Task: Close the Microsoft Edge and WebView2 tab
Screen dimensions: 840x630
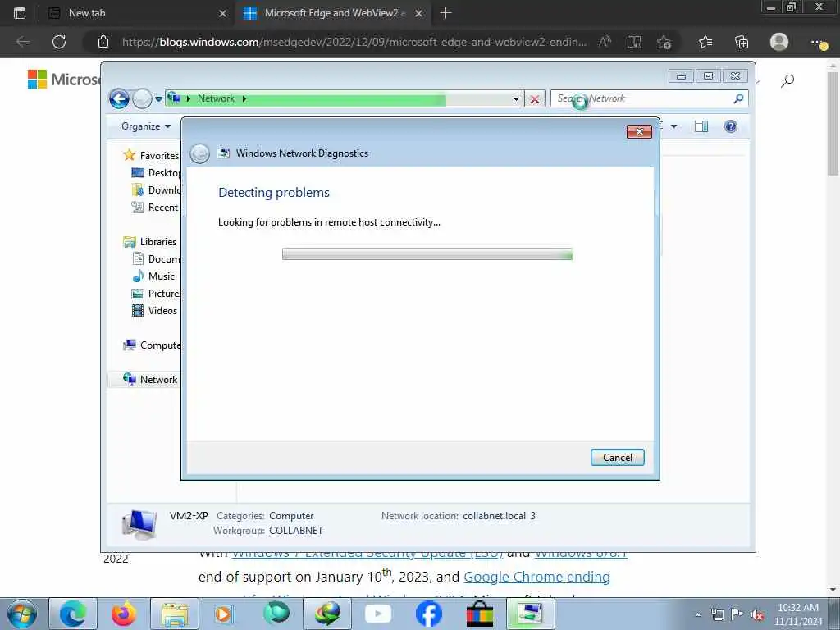Action: [x=419, y=13]
